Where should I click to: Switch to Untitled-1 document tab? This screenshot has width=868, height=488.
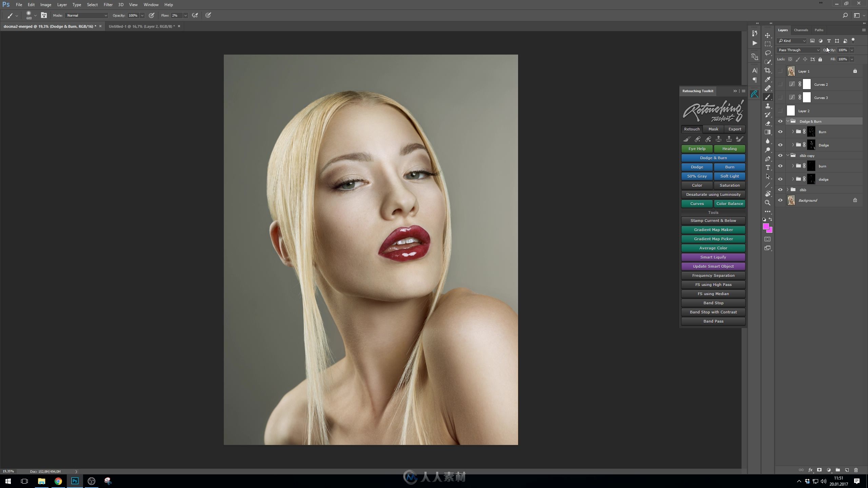[x=142, y=26]
